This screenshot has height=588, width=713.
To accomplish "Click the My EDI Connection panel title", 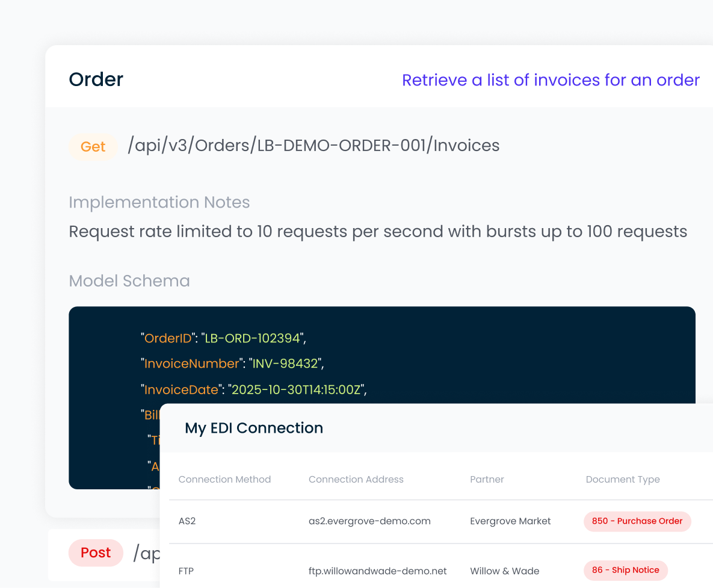I will [x=254, y=428].
